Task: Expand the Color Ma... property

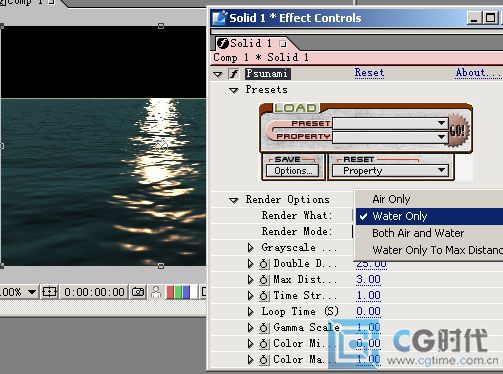Action: click(x=251, y=360)
